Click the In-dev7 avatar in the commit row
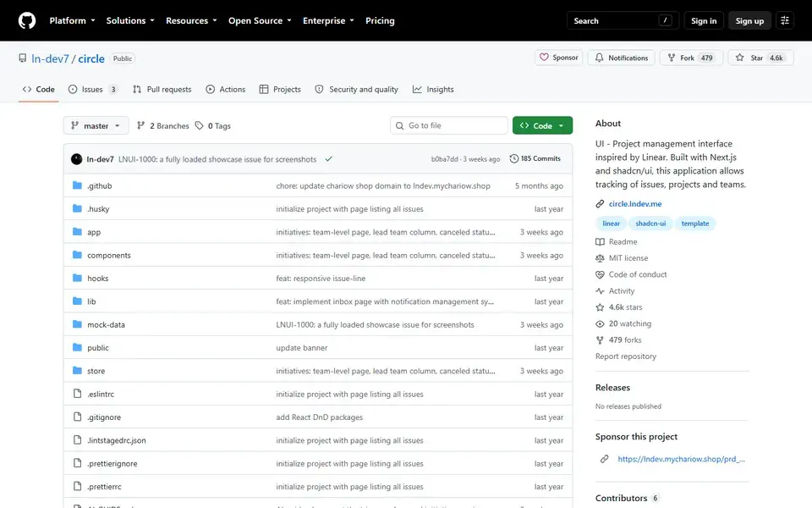812x508 pixels. pos(77,159)
